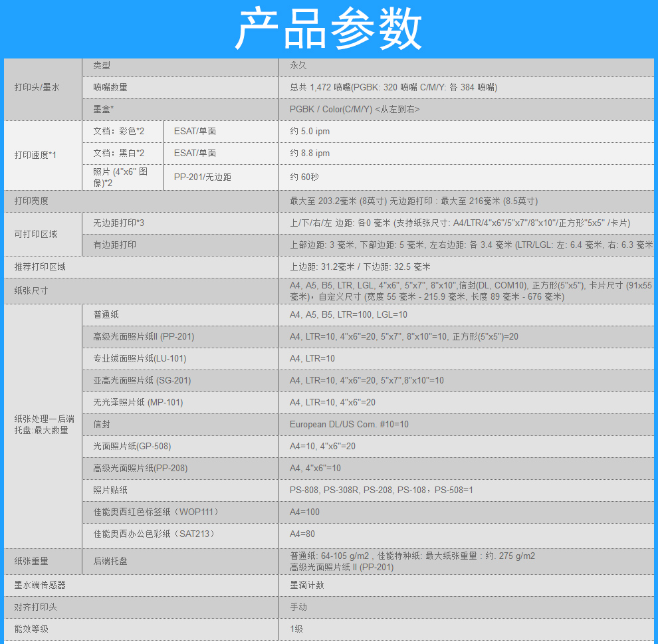This screenshot has height=644, width=658.
Task: Select the 专业绒面照片纸(LU-101) label
Action: pos(140,358)
